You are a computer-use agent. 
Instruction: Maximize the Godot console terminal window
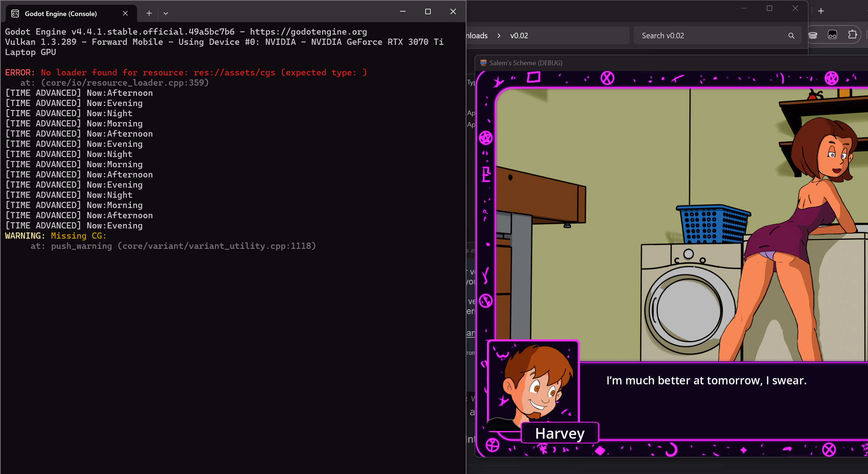pos(428,12)
